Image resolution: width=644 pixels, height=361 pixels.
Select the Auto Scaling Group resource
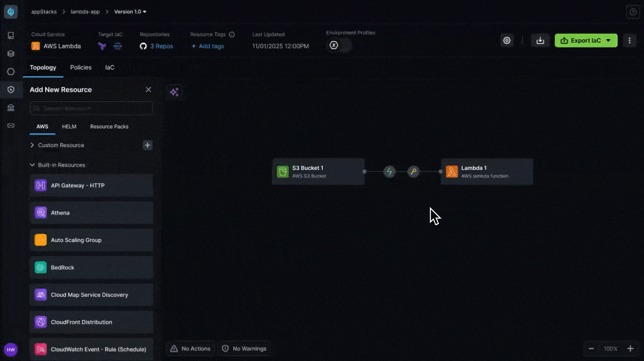(91, 240)
